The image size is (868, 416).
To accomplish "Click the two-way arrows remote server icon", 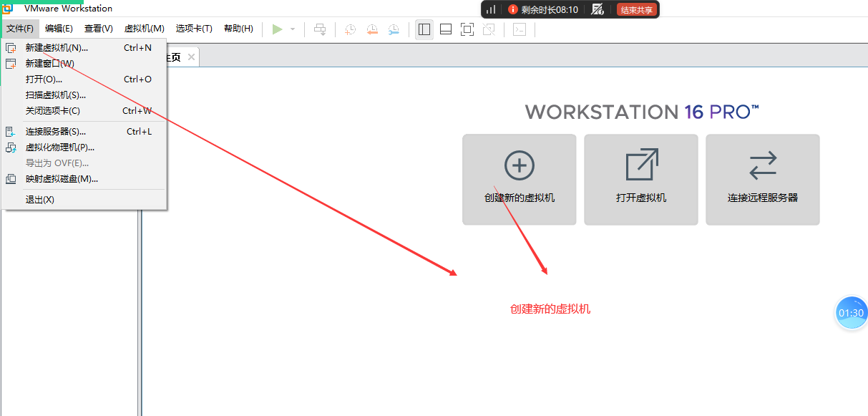I will (x=763, y=165).
